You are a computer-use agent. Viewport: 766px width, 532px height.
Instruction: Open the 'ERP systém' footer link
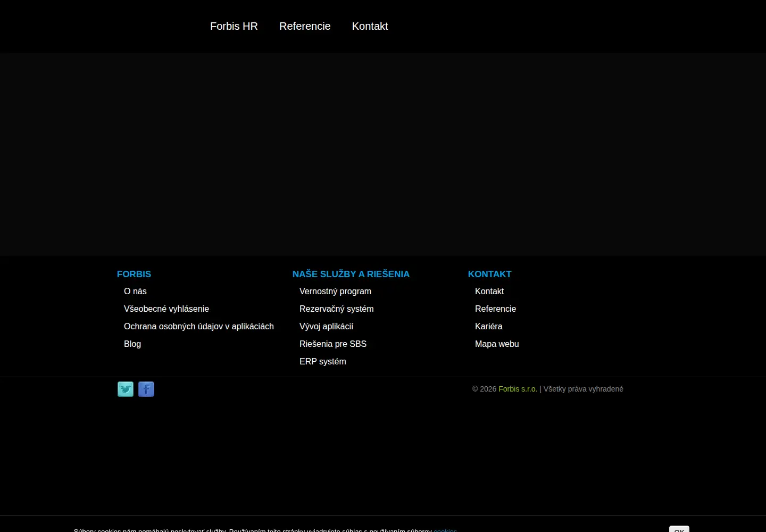tap(323, 362)
